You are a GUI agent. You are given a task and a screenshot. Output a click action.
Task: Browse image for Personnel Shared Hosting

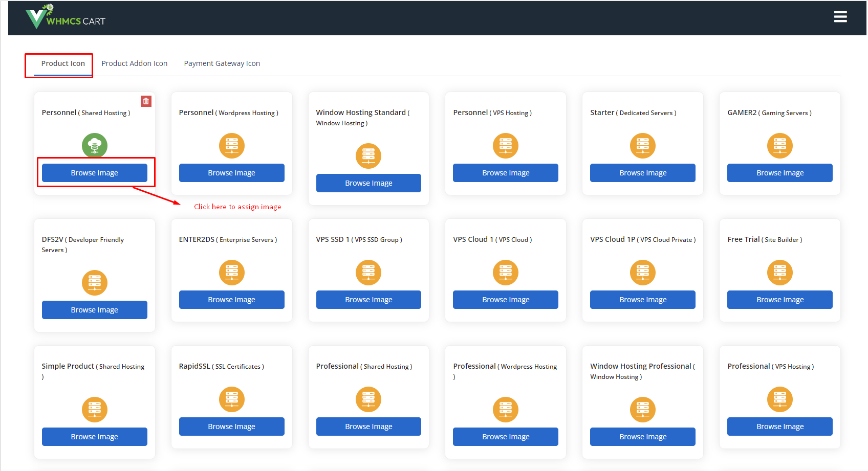95,173
